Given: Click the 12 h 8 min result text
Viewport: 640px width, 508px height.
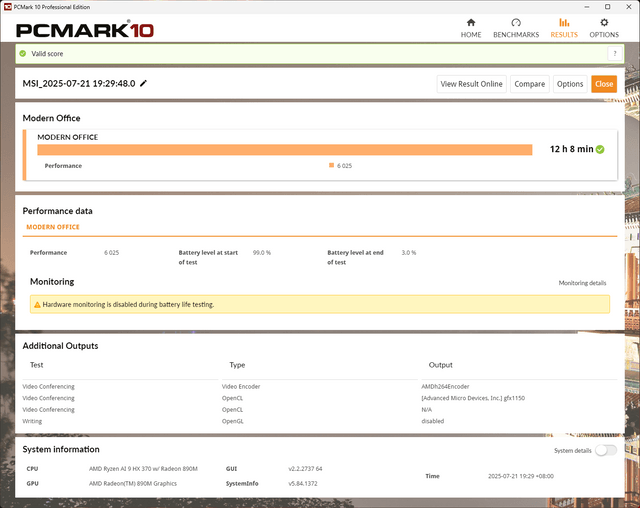Looking at the screenshot, I should click(x=571, y=149).
